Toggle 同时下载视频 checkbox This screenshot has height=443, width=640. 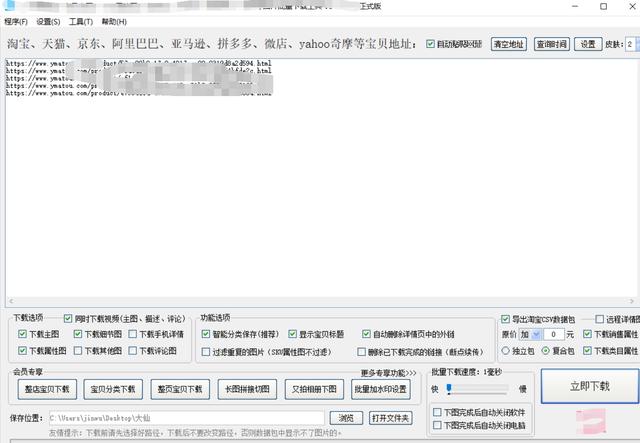click(x=68, y=318)
